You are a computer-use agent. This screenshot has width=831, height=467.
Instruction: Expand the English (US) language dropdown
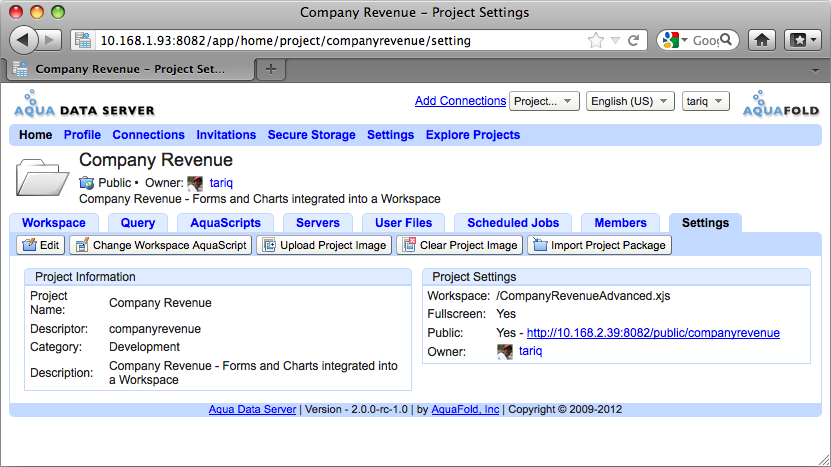(x=629, y=101)
